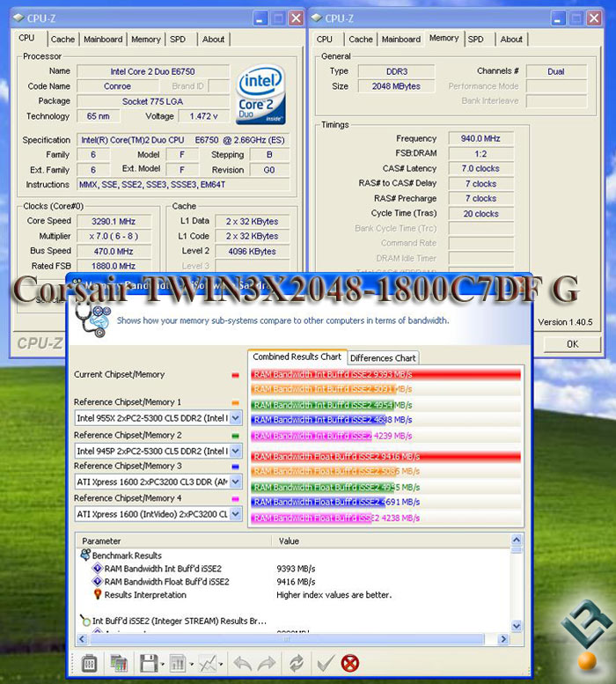This screenshot has height=684, width=616.
Task: Select CPU tab in left CPU-Z window
Action: (x=26, y=38)
